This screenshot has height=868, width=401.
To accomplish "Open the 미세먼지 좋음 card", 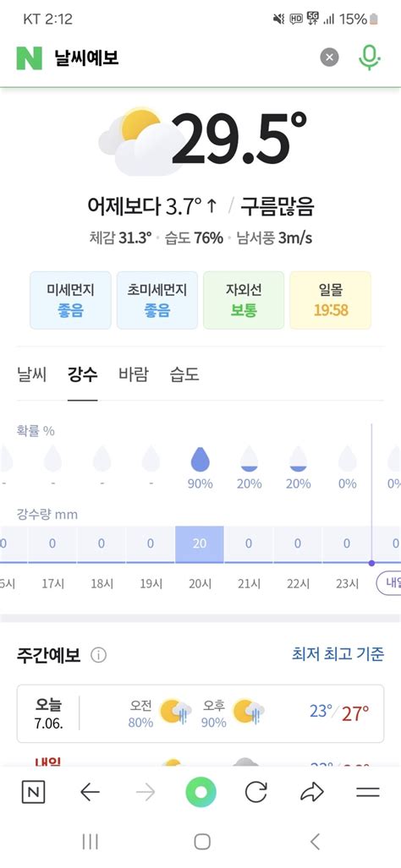I will coord(70,300).
